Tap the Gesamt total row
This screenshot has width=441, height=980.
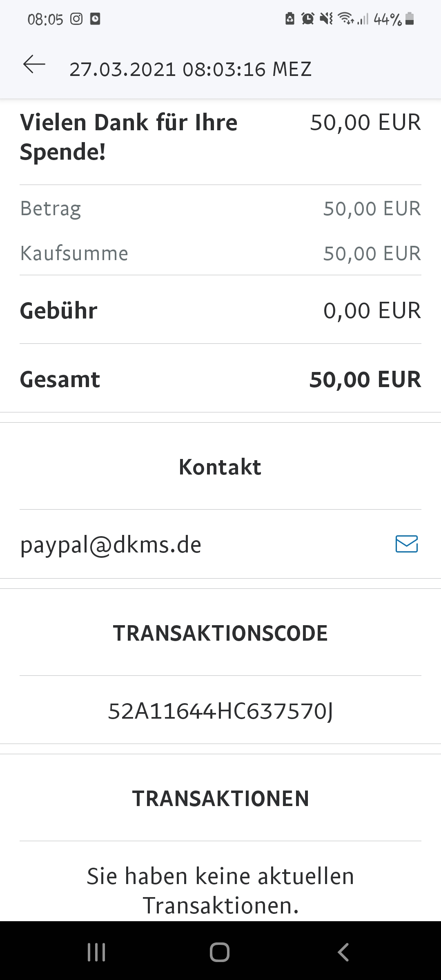pos(220,379)
